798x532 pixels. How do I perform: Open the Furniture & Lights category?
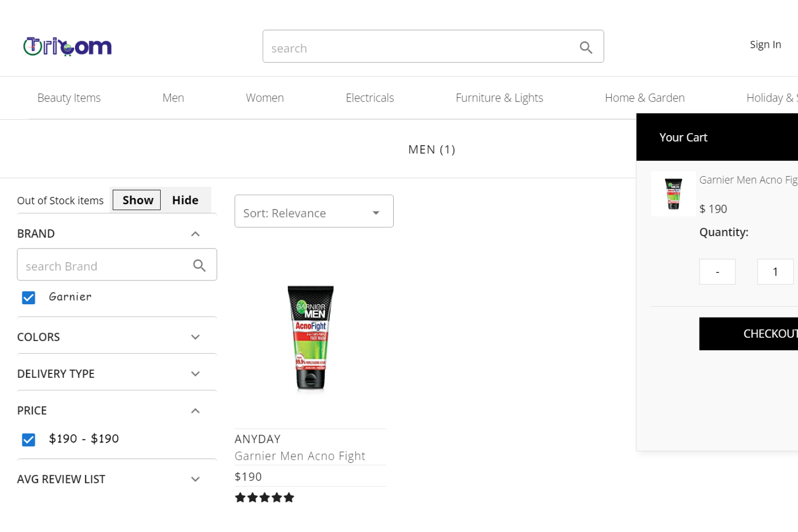point(500,98)
